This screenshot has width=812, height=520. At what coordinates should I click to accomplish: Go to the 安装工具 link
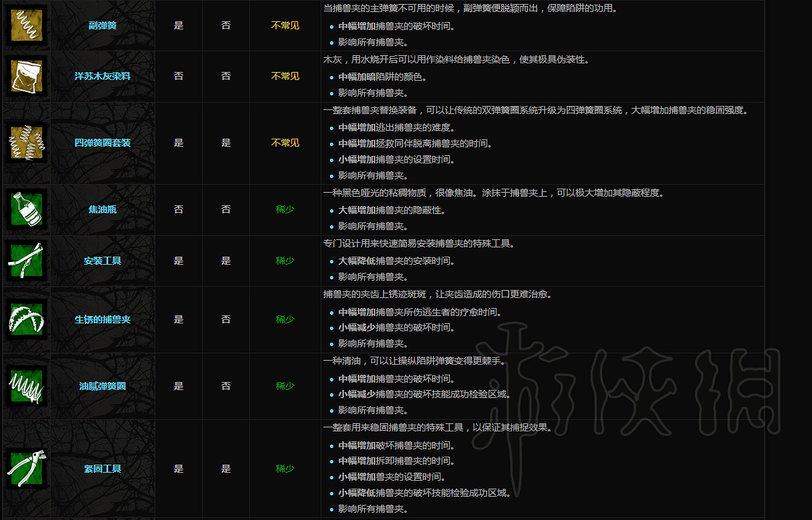tap(103, 261)
